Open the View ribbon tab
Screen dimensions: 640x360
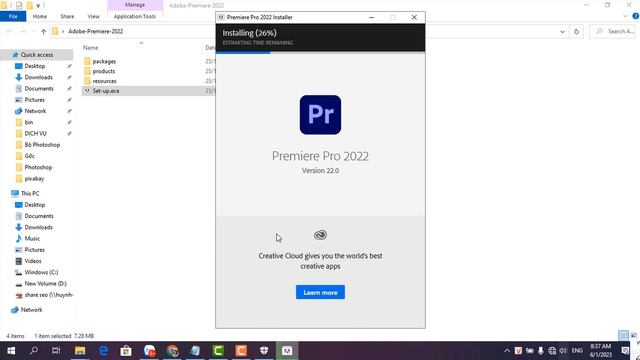click(x=93, y=16)
